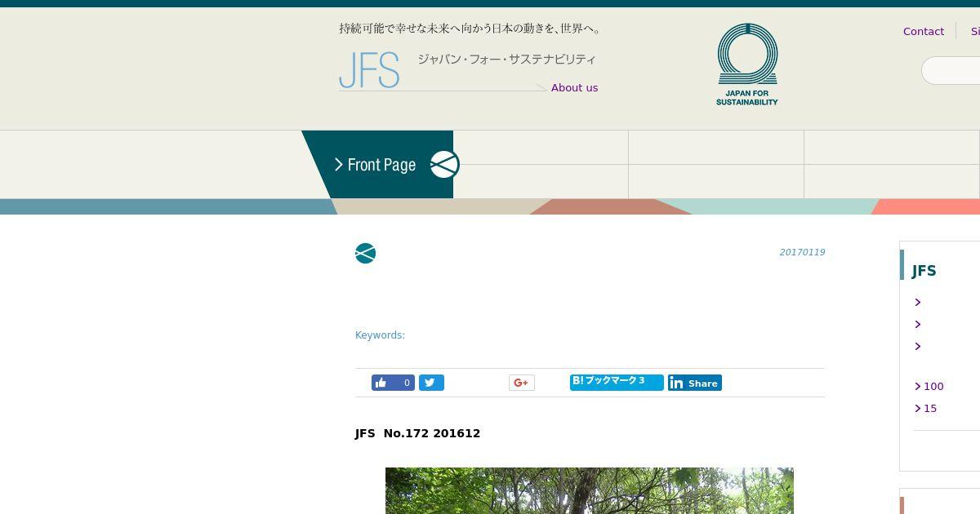Viewport: 980px width, 514px height.
Task: Open the Contact link
Action: tap(923, 31)
